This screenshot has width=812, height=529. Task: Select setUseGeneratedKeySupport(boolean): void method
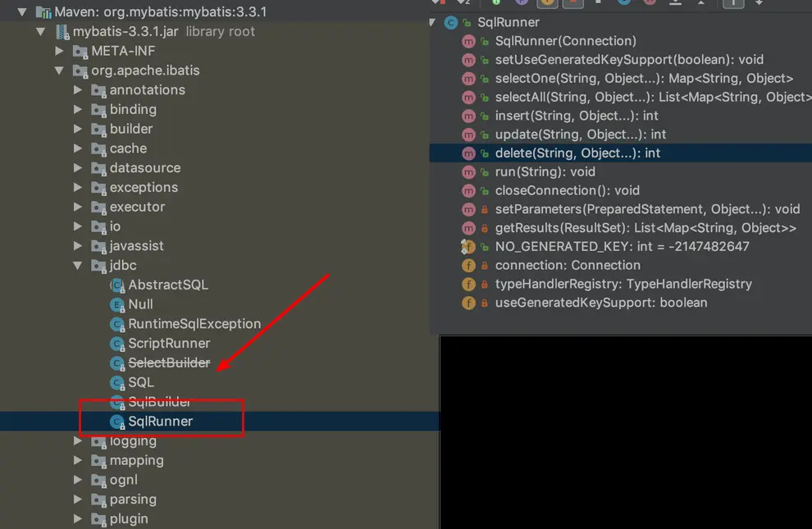pos(629,60)
